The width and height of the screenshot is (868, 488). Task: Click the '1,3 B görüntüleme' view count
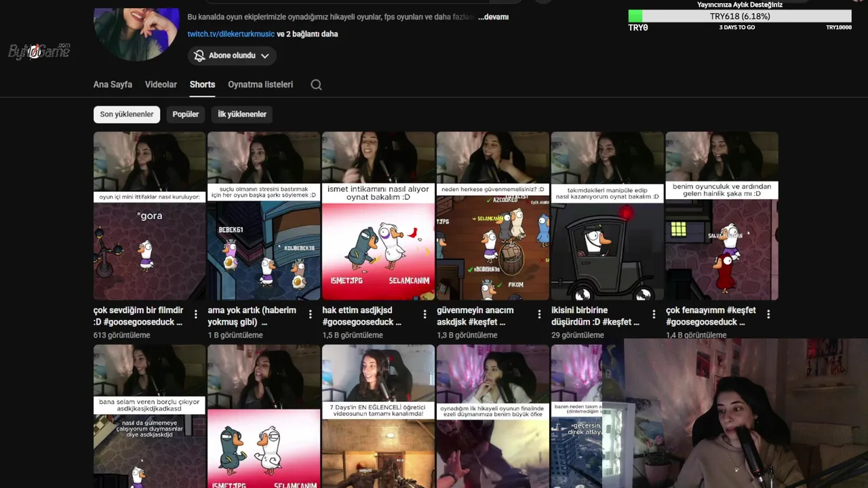click(467, 335)
